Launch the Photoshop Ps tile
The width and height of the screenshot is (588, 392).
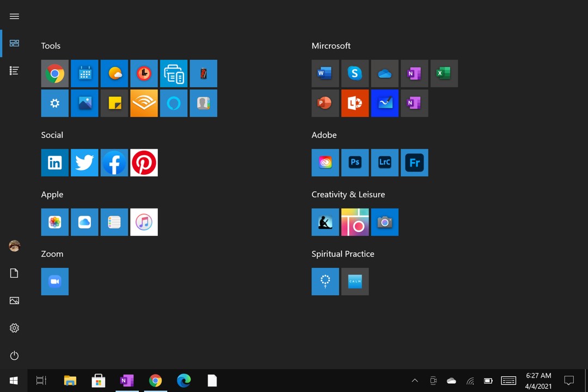point(355,163)
